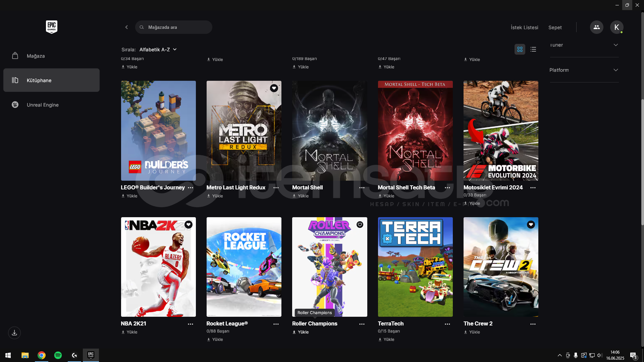
Task: Select the 0/15 Başarı achievements text
Action: [x=389, y=331]
